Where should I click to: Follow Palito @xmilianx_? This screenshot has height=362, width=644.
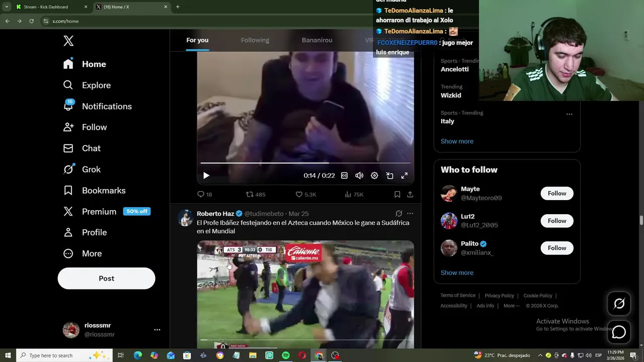[557, 248]
